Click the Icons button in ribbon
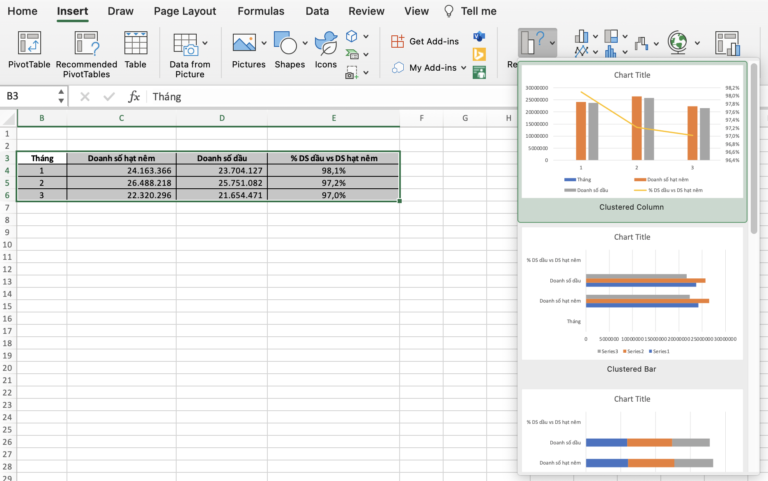This screenshot has width=768, height=481. coord(326,43)
